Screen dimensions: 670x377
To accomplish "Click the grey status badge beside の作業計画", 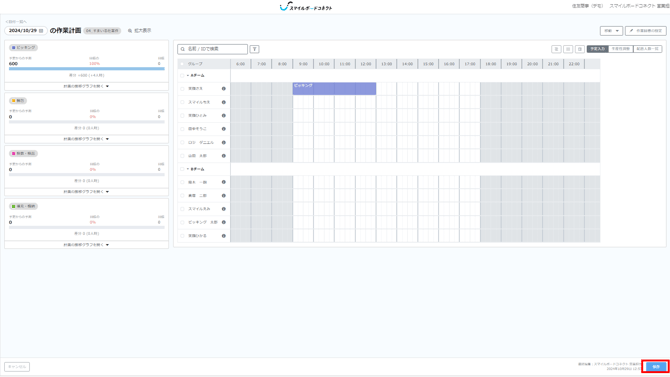I will point(102,31).
